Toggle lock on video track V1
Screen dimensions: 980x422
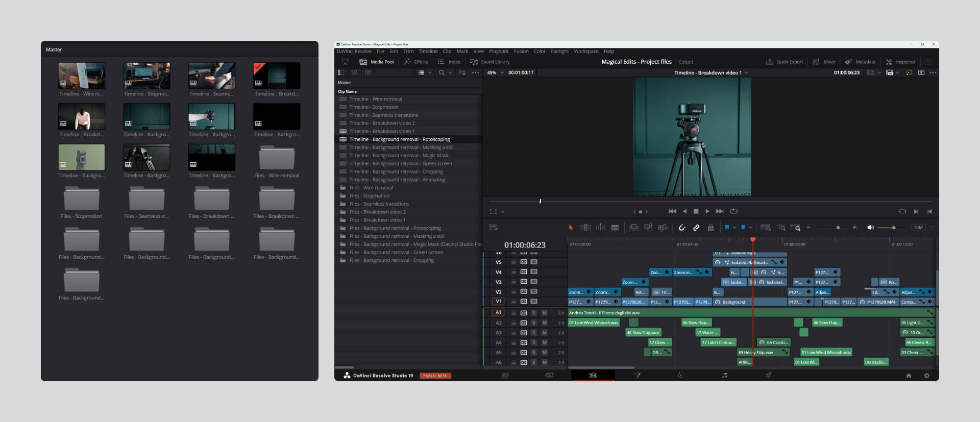pos(513,302)
